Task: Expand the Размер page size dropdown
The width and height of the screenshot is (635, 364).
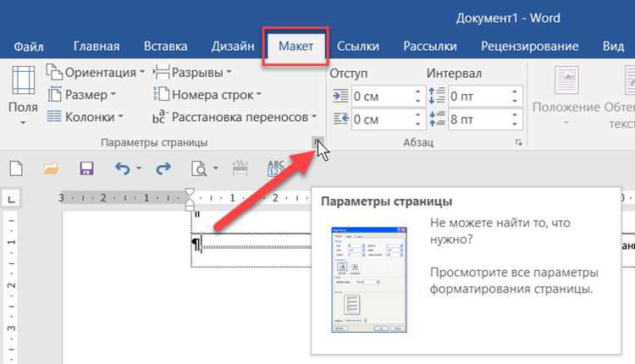Action: [x=82, y=95]
